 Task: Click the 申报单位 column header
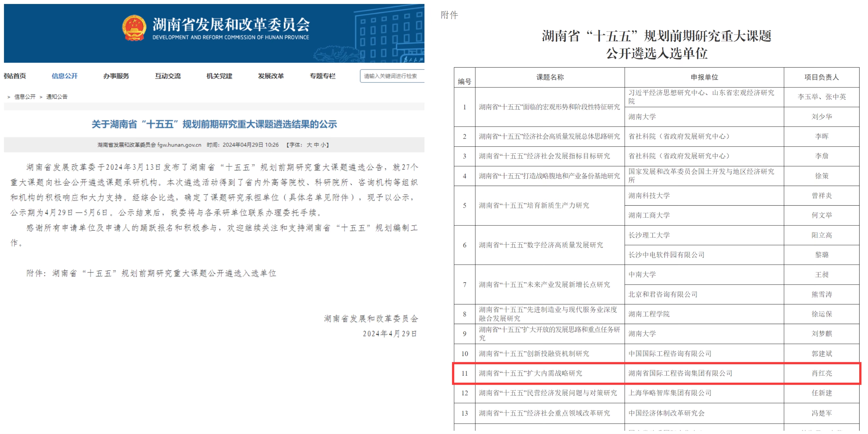point(704,77)
